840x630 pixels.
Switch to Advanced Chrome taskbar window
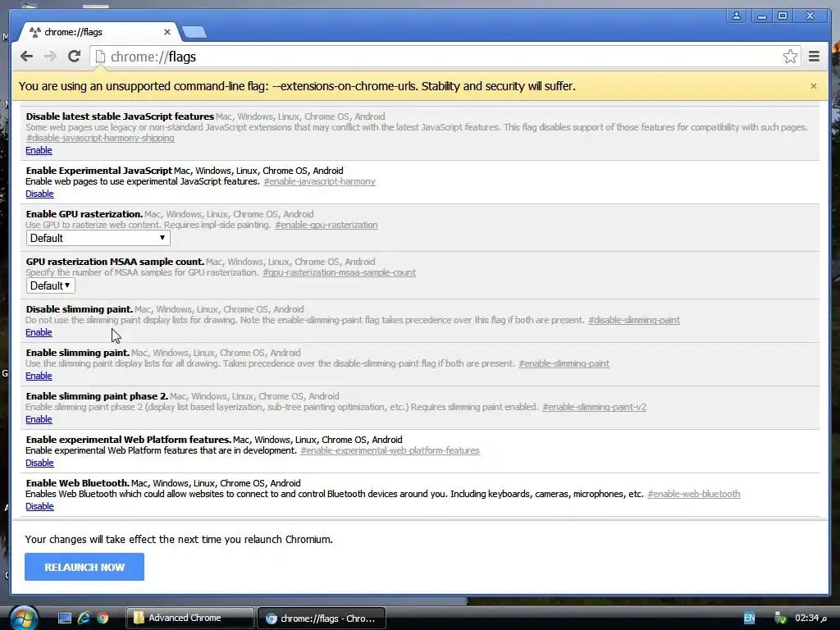coord(189,619)
